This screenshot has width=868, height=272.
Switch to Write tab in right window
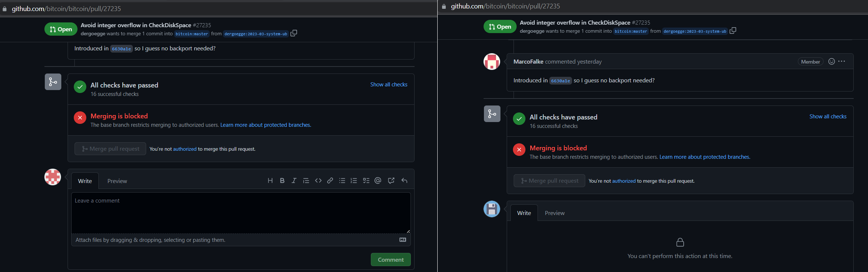[x=524, y=213]
